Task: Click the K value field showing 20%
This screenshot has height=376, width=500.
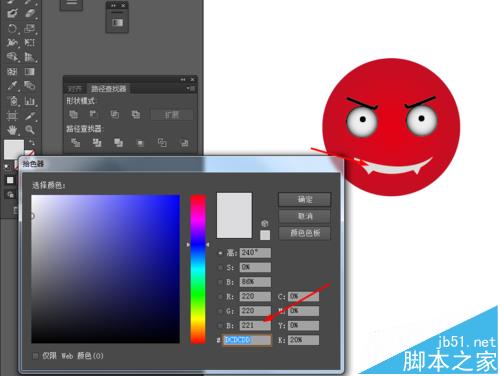Action: point(303,340)
